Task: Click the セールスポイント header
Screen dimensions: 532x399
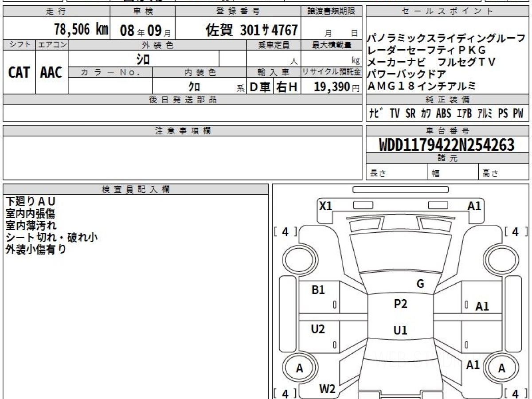Action: click(447, 12)
